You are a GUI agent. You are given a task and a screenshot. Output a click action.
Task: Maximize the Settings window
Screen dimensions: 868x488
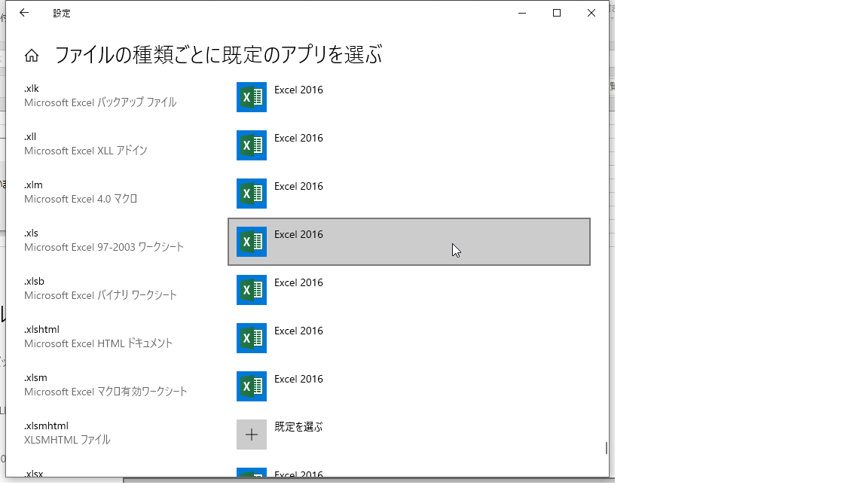(x=557, y=13)
